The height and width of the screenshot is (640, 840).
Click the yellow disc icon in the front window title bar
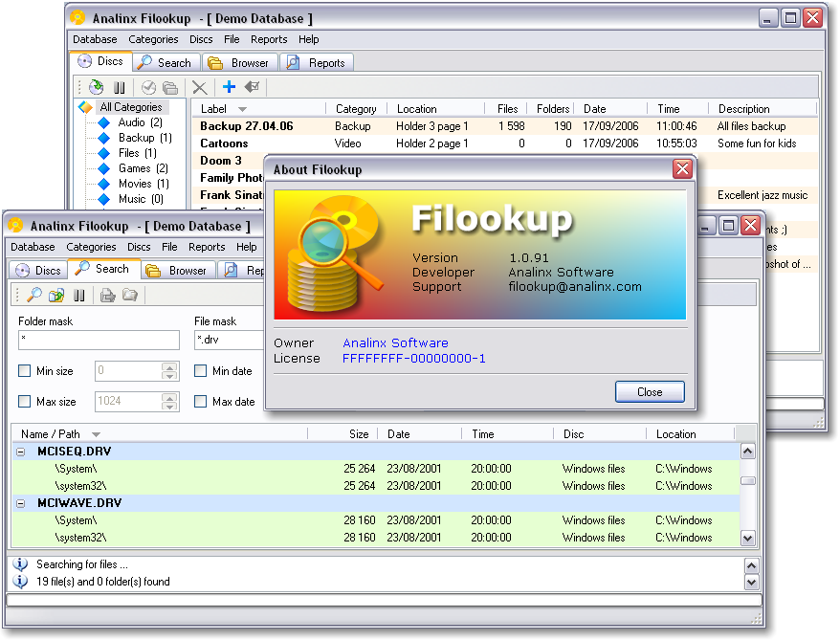point(15,226)
